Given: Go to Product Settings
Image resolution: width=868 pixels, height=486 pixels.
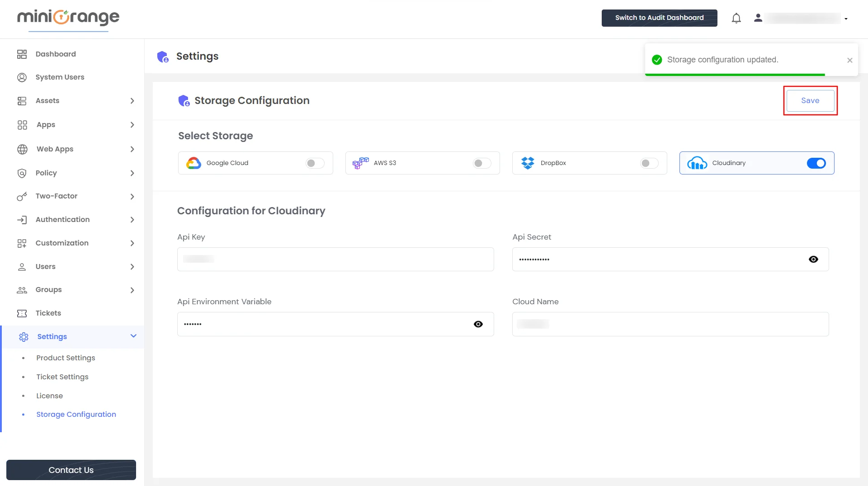Looking at the screenshot, I should 66,358.
